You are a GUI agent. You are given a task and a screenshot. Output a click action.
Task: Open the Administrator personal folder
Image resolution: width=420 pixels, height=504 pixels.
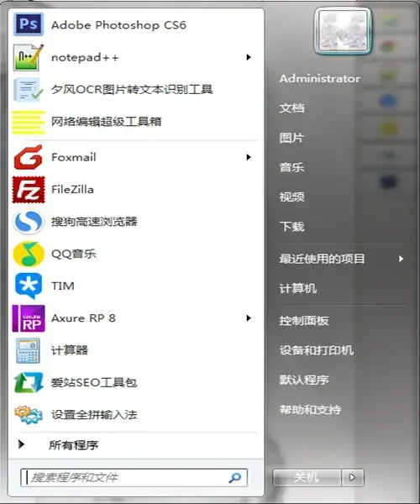pyautogui.click(x=320, y=78)
